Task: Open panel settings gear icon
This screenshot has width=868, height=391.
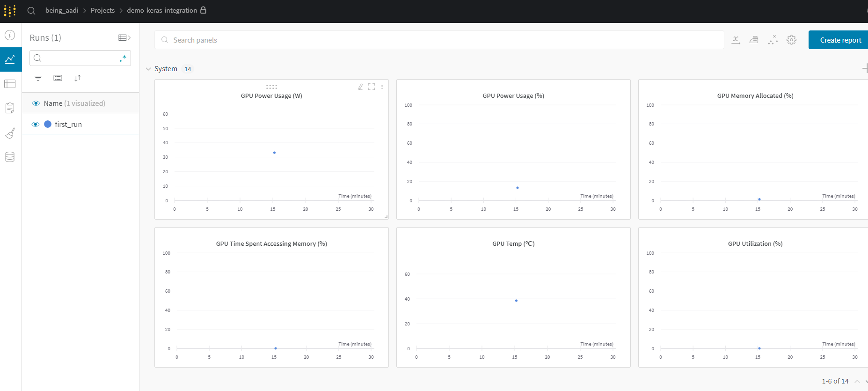Action: [791, 40]
